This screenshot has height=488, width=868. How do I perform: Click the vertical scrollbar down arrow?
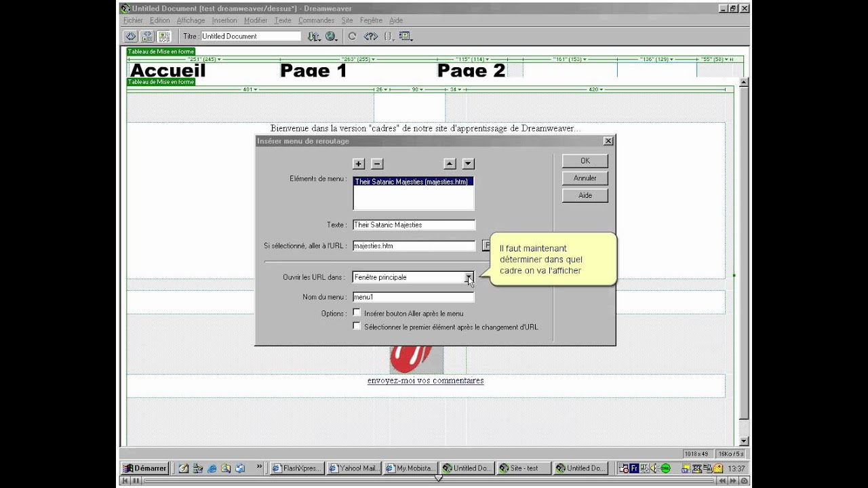(744, 441)
